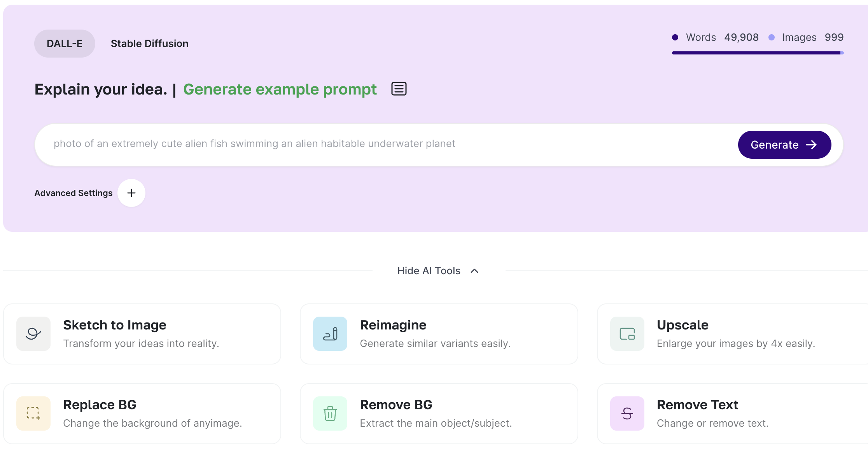Click the Generate example prompt link
Image resolution: width=868 pixels, height=452 pixels.
pyautogui.click(x=280, y=89)
